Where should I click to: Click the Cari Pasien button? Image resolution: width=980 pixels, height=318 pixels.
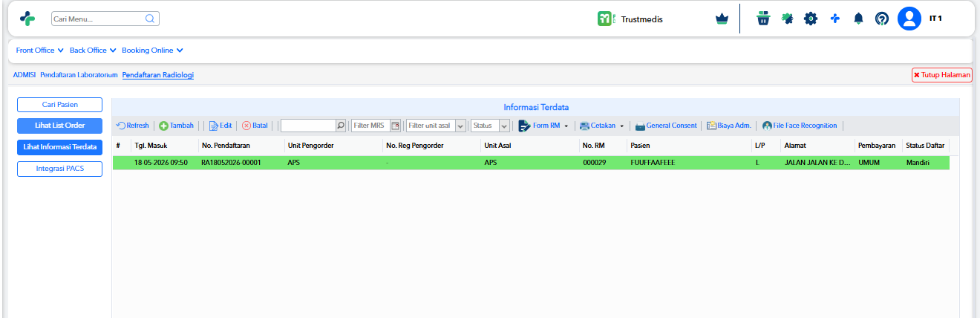[x=59, y=105]
